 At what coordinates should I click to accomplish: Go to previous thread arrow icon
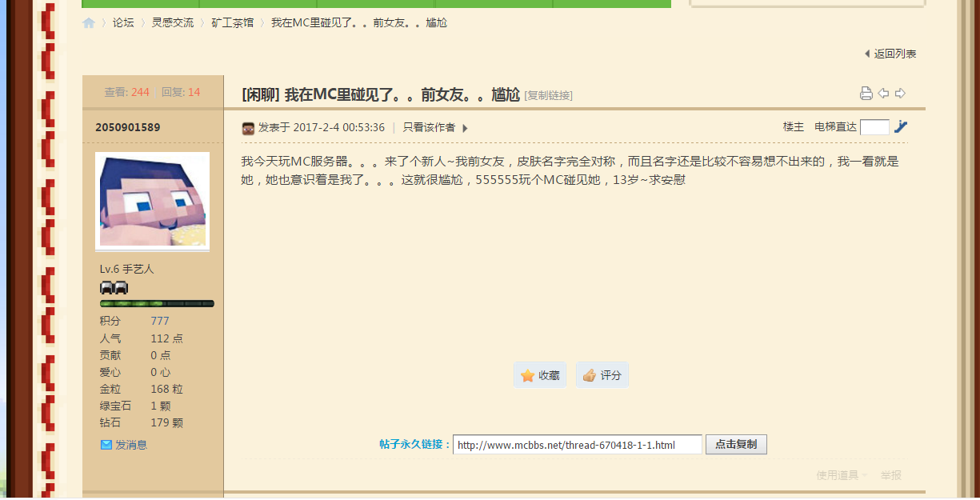tap(883, 94)
